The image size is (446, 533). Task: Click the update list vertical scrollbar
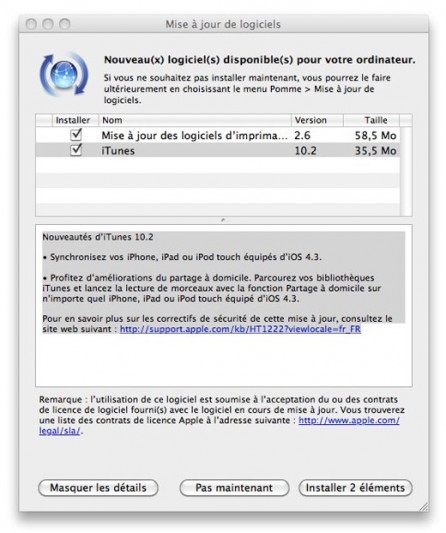coord(406,171)
